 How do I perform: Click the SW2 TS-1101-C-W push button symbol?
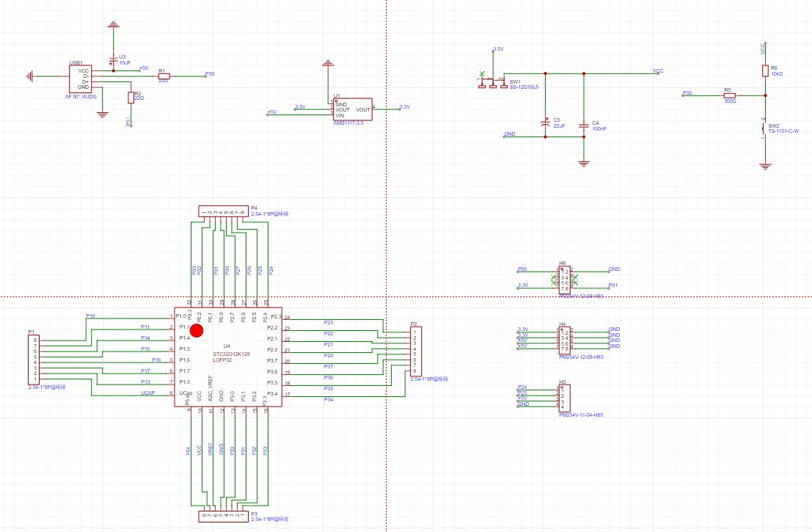(x=765, y=128)
